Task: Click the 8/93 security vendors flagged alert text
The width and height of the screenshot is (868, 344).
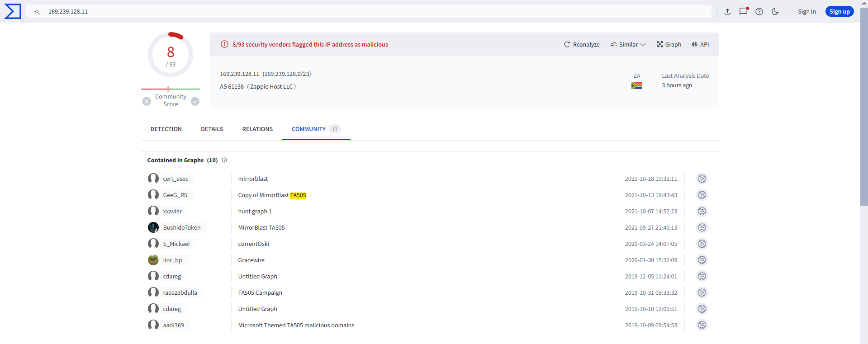Action: pos(310,44)
